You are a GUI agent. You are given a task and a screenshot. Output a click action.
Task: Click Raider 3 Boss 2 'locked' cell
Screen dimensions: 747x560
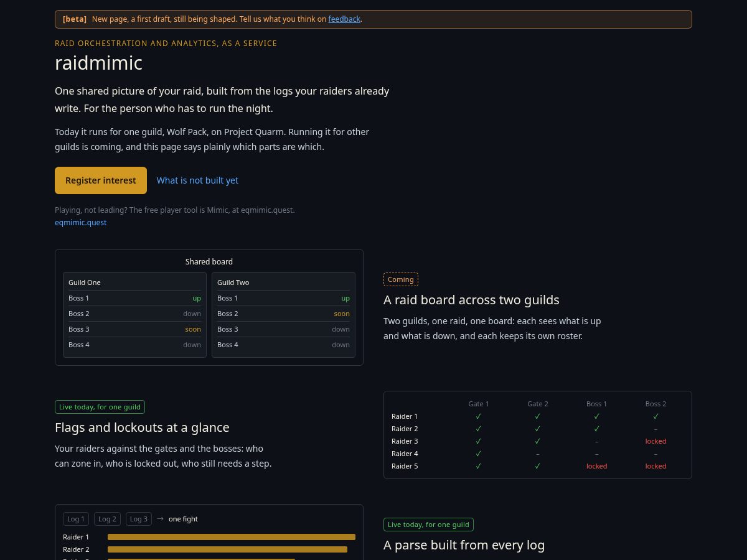pos(655,441)
